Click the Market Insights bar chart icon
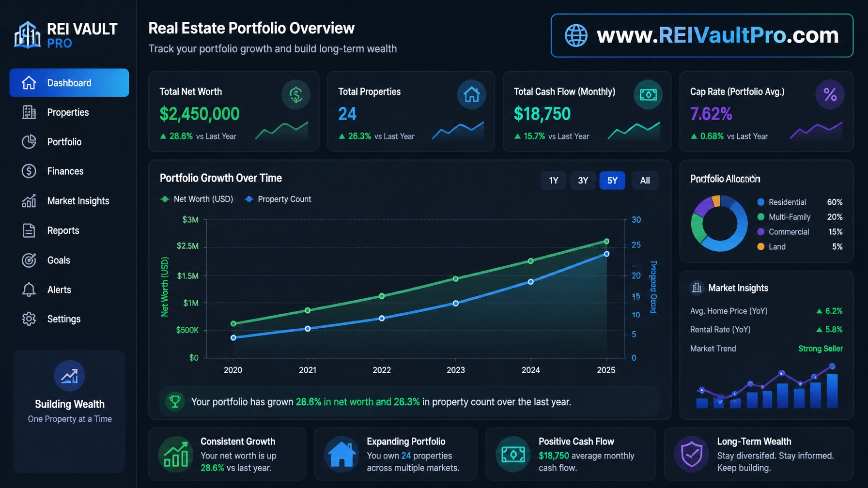The image size is (868, 488). point(29,201)
